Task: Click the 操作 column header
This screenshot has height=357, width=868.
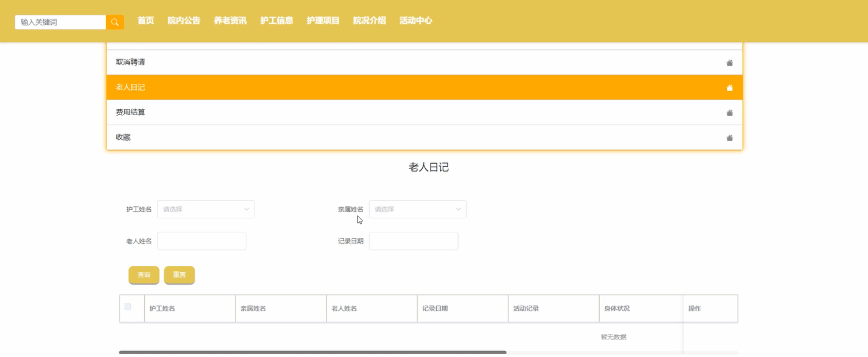Action: coord(710,308)
